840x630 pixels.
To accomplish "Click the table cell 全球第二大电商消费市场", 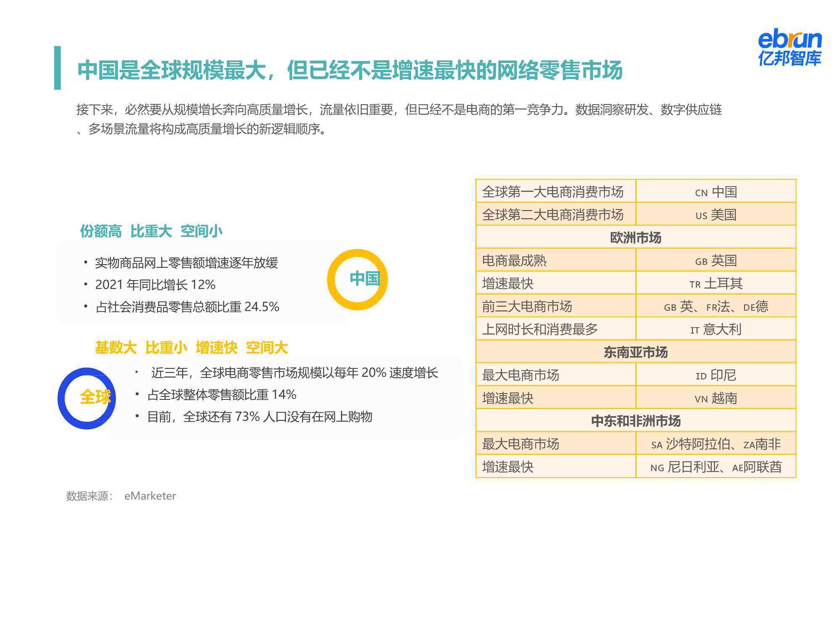I will tap(556, 214).
